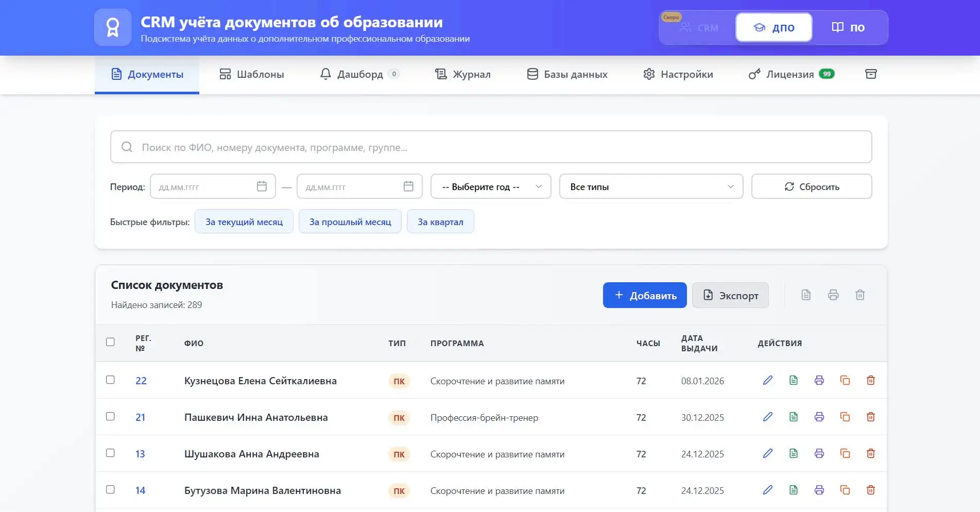Image resolution: width=980 pixels, height=512 pixels.
Task: Check the box for record 13
Action: (110, 453)
